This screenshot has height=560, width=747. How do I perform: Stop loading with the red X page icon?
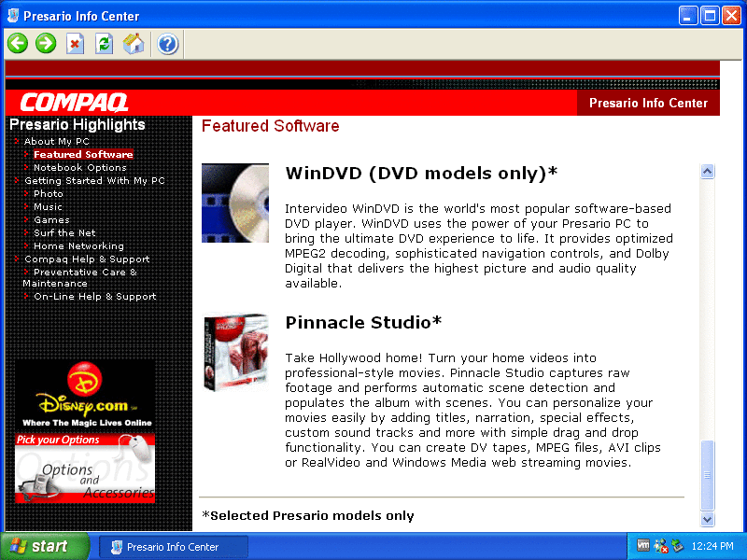[x=75, y=44]
